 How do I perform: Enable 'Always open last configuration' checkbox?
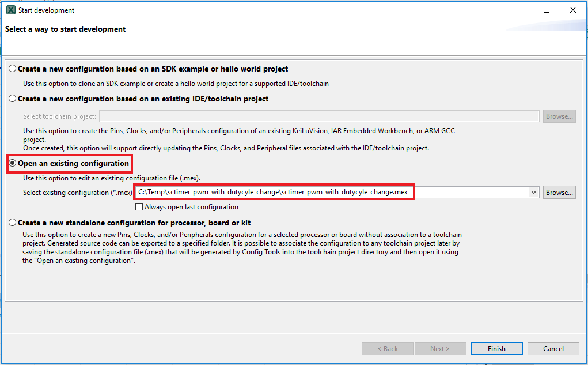point(139,207)
